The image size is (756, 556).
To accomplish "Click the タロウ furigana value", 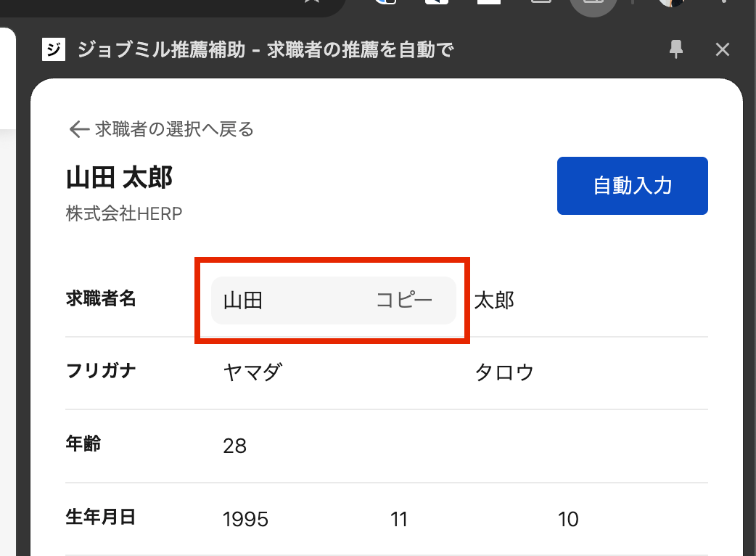I will pos(504,372).
